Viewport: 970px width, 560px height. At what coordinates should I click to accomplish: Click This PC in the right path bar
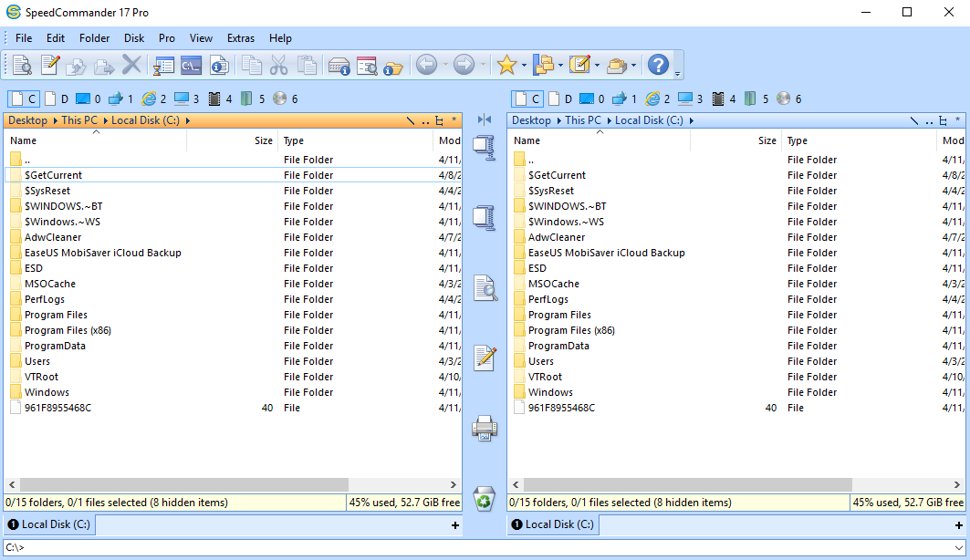tap(583, 120)
